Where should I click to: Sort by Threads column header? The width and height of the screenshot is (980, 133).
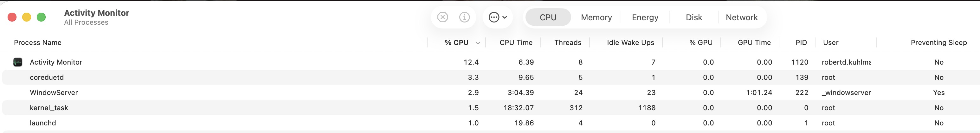pyautogui.click(x=567, y=42)
